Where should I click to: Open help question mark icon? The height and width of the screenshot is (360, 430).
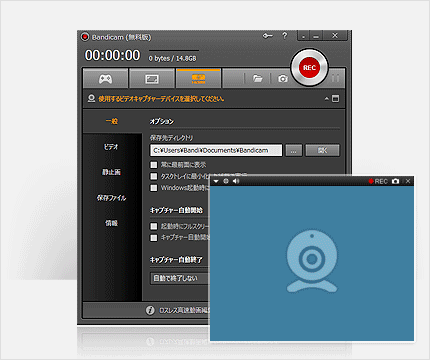(284, 36)
